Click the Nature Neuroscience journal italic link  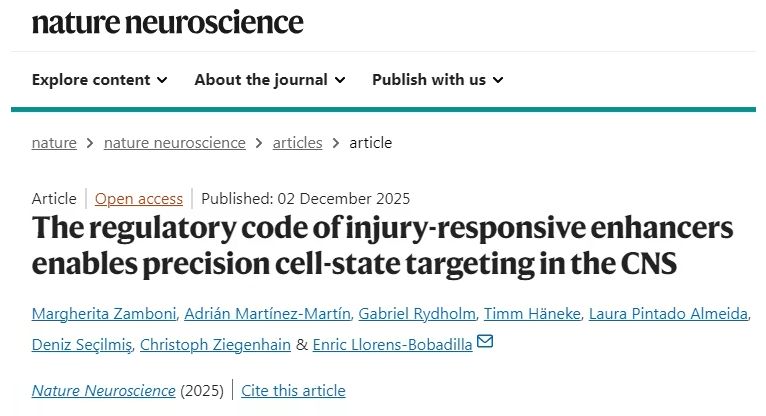[104, 390]
